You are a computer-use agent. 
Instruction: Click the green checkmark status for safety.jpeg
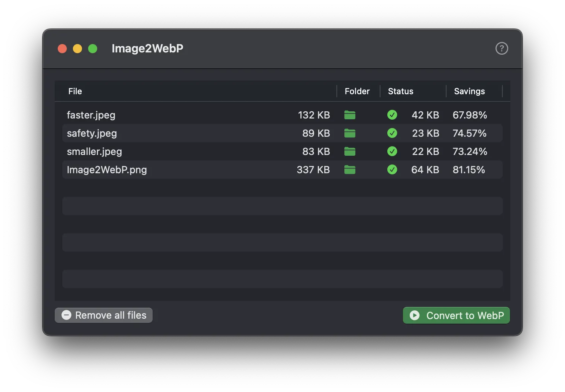click(392, 133)
